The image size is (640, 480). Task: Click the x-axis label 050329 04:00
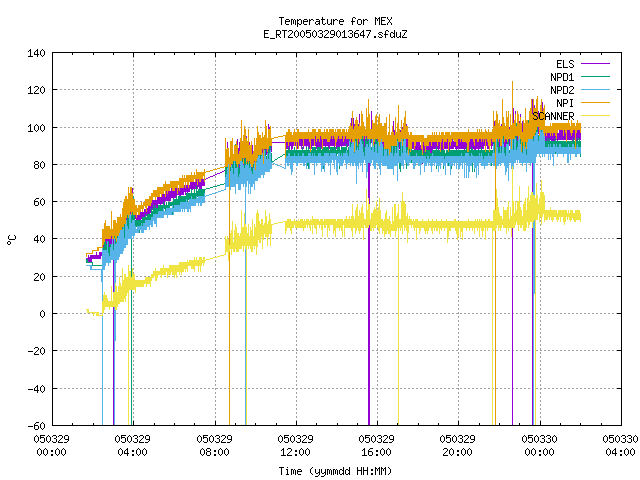pos(133,445)
